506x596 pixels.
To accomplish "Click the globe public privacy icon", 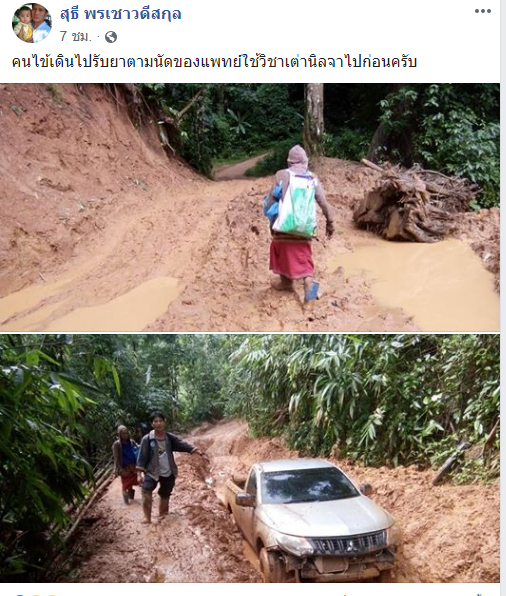I will (x=111, y=37).
